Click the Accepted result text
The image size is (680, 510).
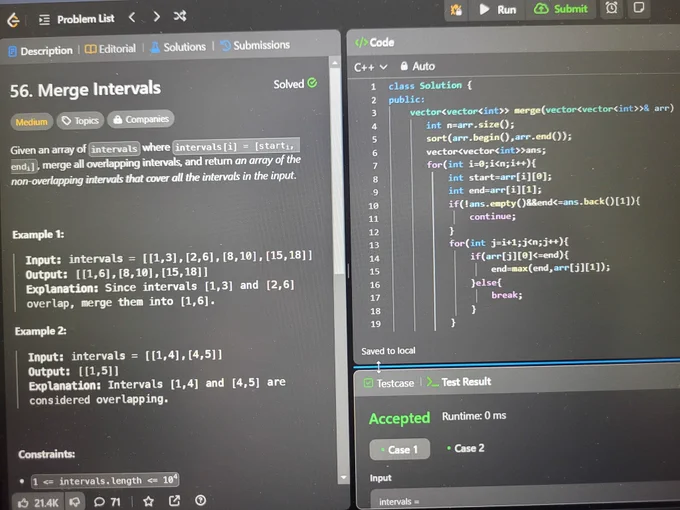(x=399, y=418)
